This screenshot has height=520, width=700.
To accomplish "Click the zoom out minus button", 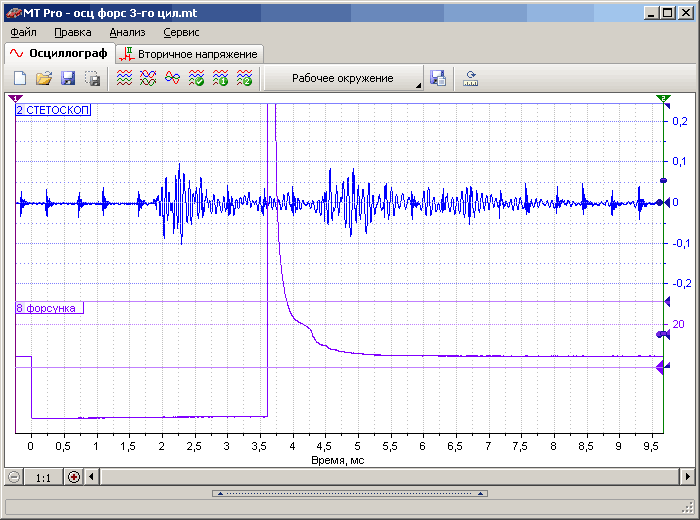I will [14, 477].
